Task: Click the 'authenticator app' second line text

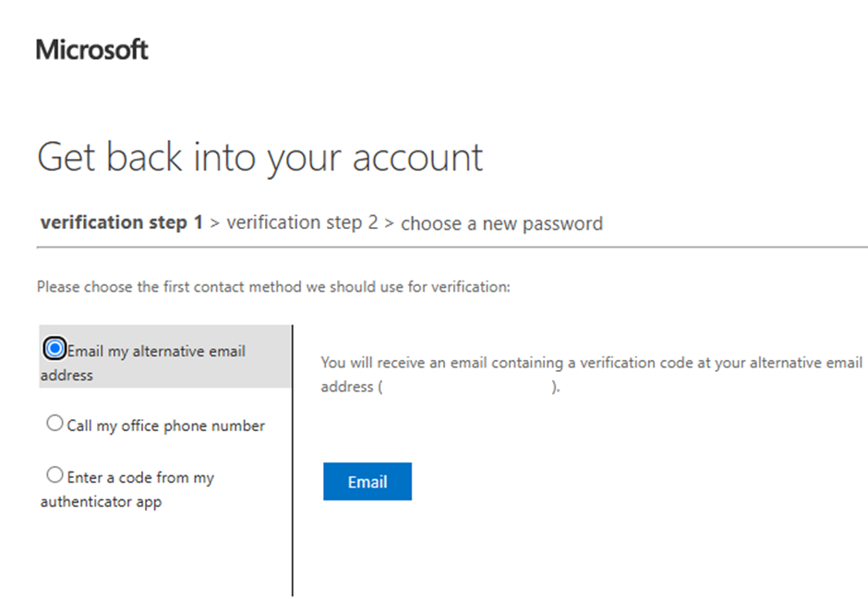Action: point(102,502)
